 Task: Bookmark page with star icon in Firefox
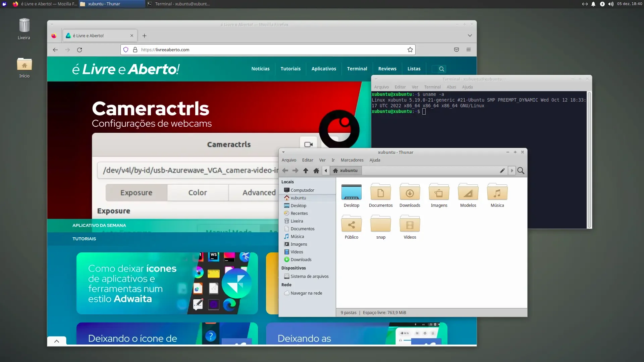coord(410,50)
